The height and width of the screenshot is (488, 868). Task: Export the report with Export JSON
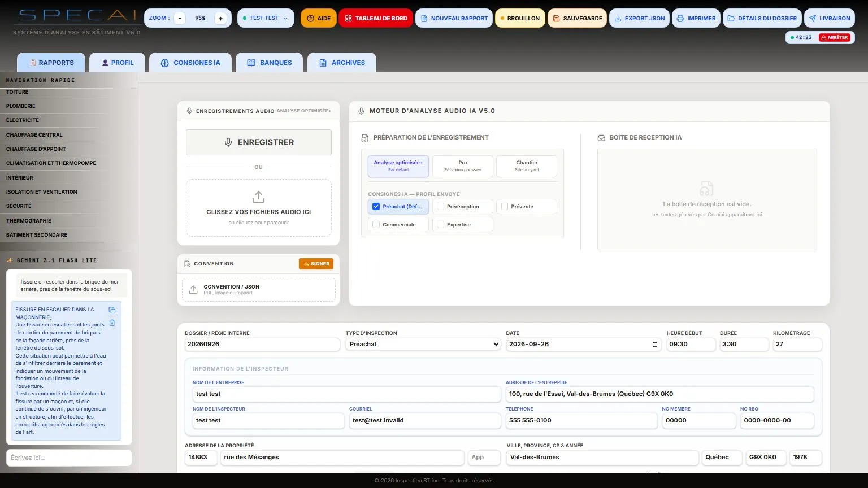[639, 18]
